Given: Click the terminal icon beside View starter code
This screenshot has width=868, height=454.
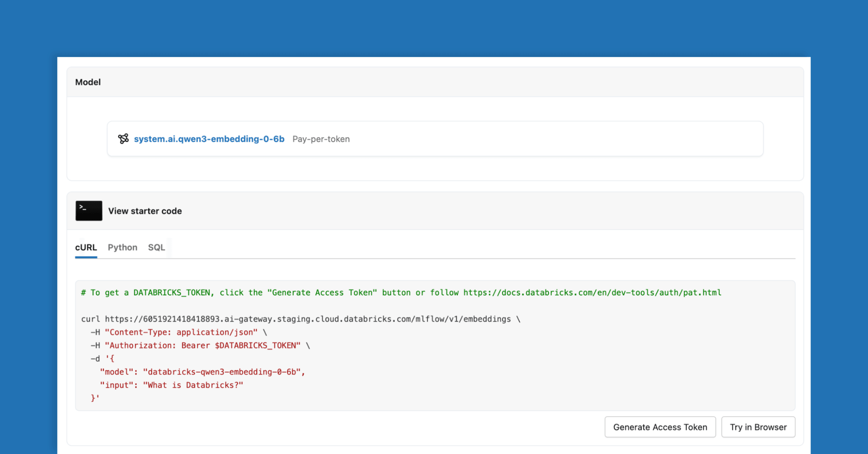Looking at the screenshot, I should pyautogui.click(x=89, y=211).
